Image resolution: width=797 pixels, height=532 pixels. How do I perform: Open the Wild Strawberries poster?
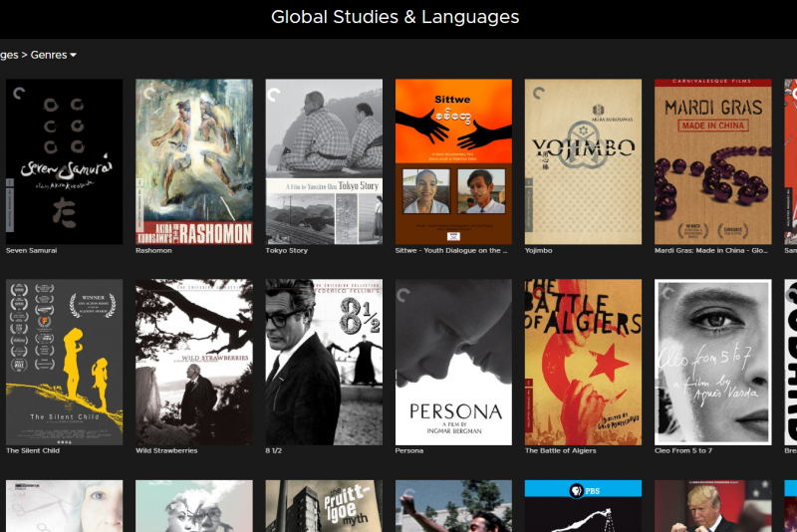click(194, 362)
